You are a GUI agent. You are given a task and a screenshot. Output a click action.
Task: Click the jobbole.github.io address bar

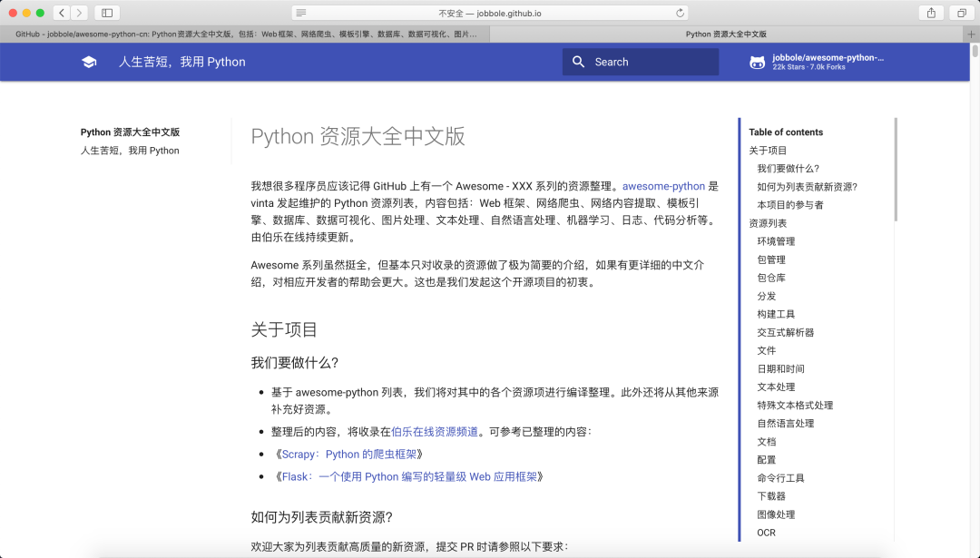pyautogui.click(x=490, y=13)
